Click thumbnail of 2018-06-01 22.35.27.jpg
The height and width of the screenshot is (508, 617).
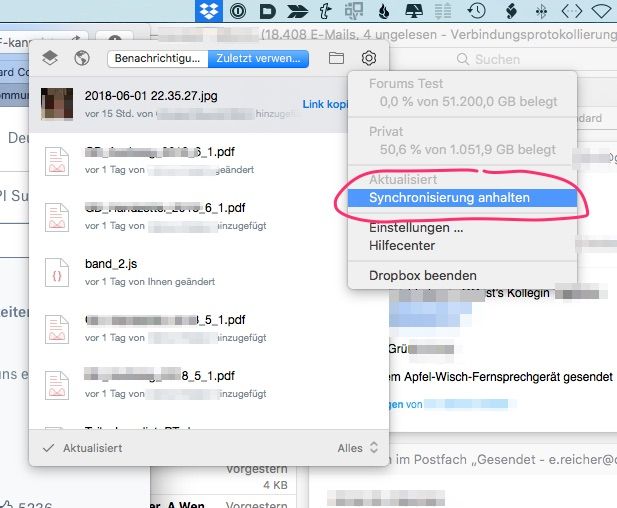tap(57, 104)
